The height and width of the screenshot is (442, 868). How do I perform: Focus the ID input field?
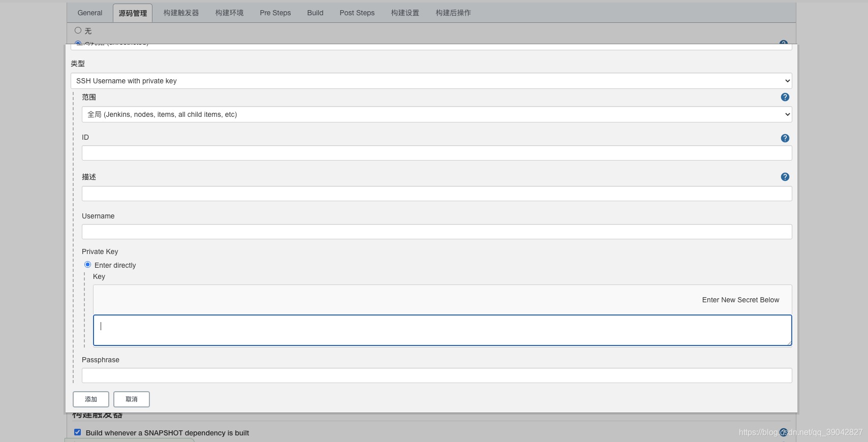pyautogui.click(x=437, y=153)
